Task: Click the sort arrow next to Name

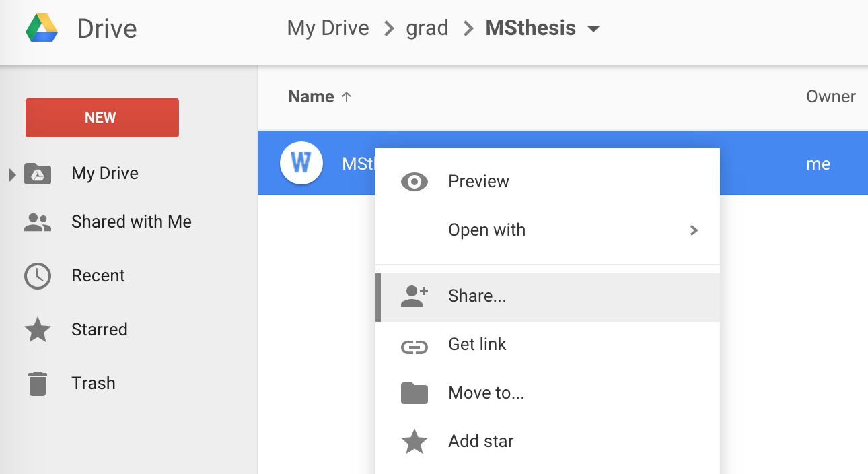Action: (x=347, y=97)
